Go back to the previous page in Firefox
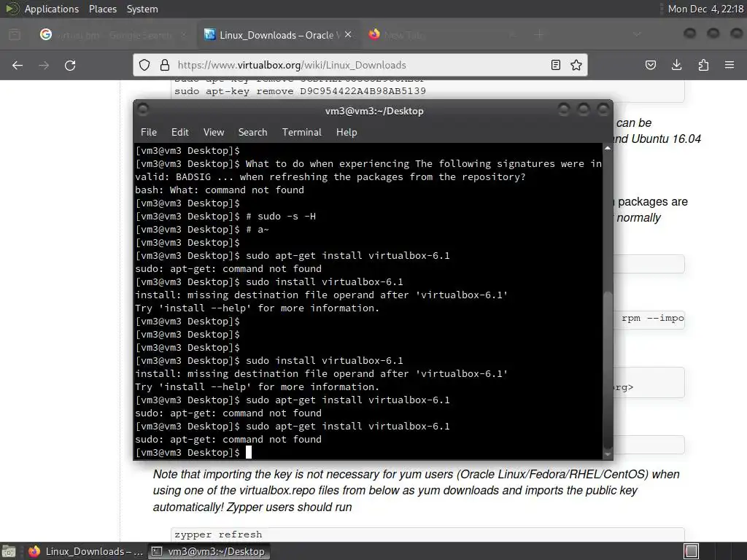This screenshot has height=560, width=747. point(18,65)
